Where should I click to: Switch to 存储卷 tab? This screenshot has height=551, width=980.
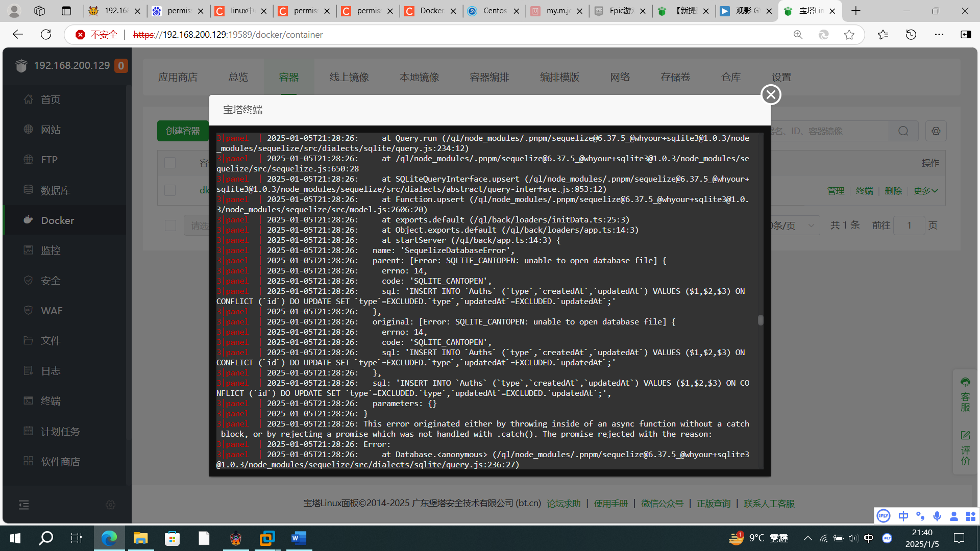[675, 77]
